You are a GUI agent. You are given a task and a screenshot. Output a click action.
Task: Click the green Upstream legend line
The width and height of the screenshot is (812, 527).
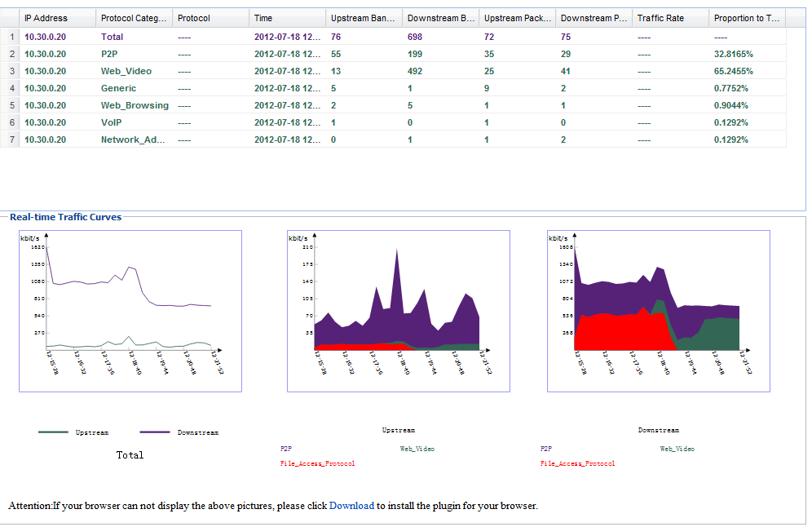pyautogui.click(x=53, y=432)
